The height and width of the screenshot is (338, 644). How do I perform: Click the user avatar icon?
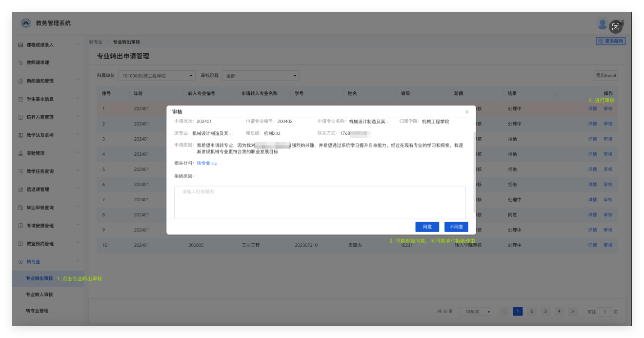pyautogui.click(x=602, y=23)
